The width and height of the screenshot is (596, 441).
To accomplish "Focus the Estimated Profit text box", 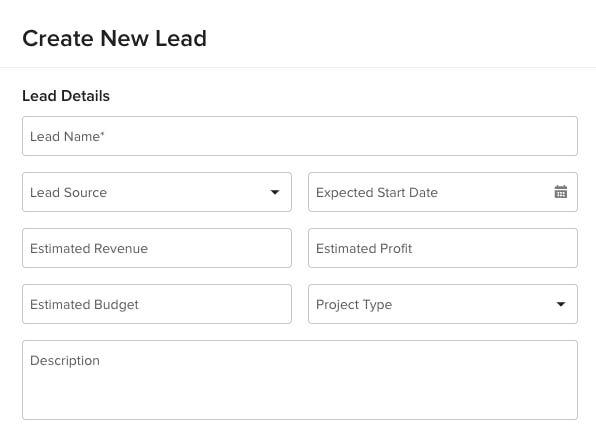I will click(x=443, y=248).
